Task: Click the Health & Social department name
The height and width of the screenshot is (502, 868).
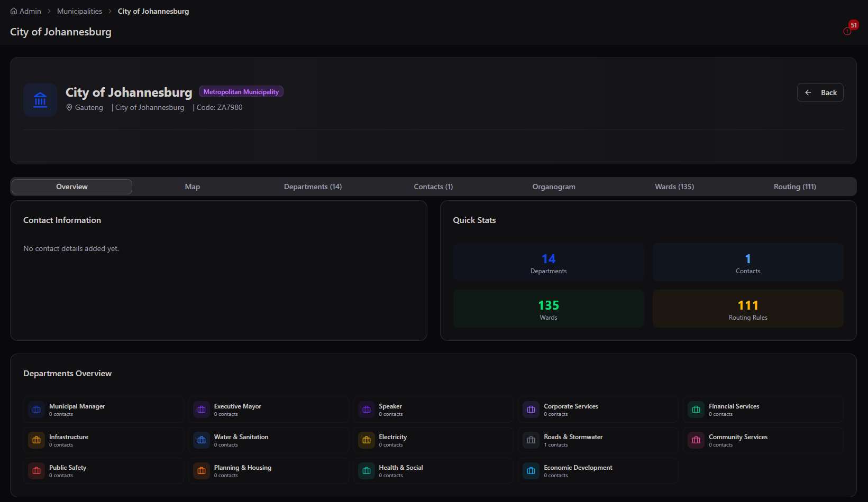Action: point(401,468)
